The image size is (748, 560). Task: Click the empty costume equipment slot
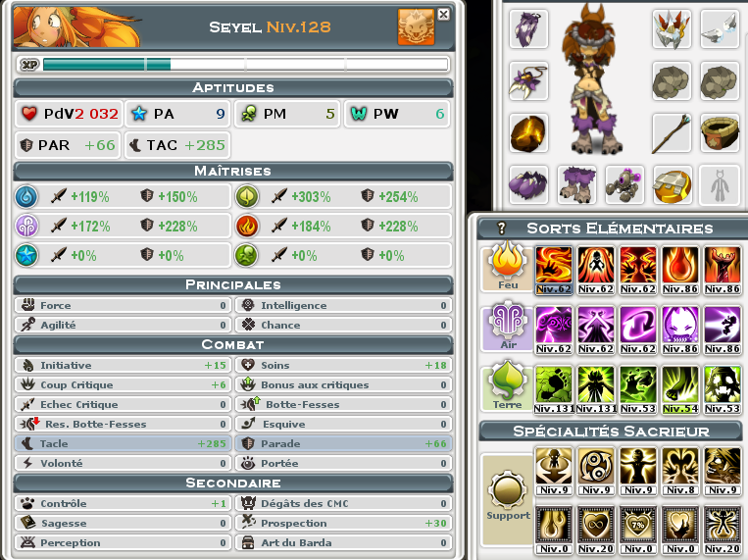click(720, 185)
